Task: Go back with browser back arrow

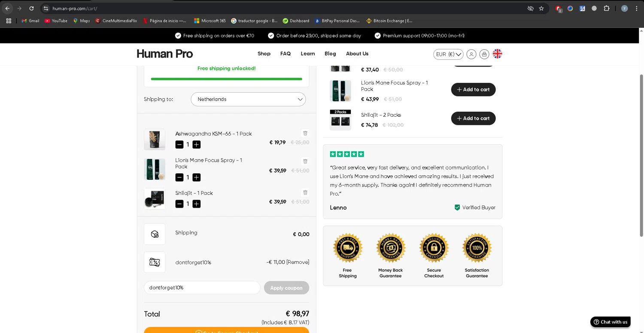Action: click(7, 8)
